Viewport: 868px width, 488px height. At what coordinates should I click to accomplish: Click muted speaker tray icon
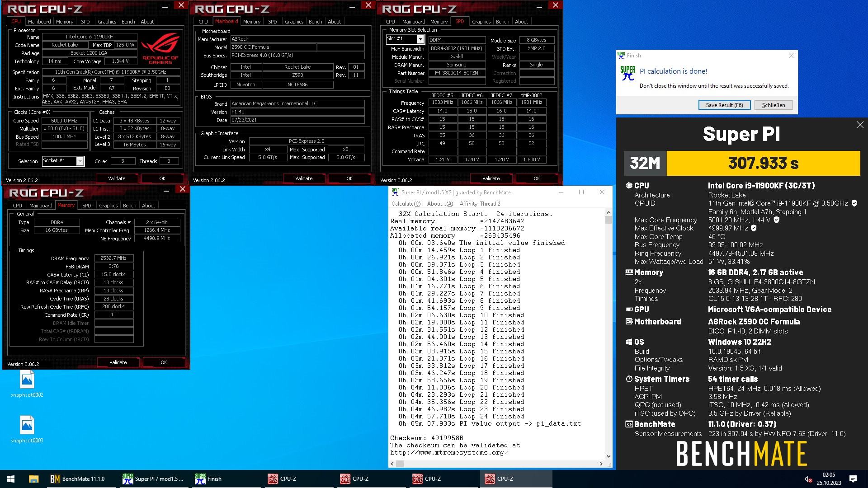(x=808, y=479)
